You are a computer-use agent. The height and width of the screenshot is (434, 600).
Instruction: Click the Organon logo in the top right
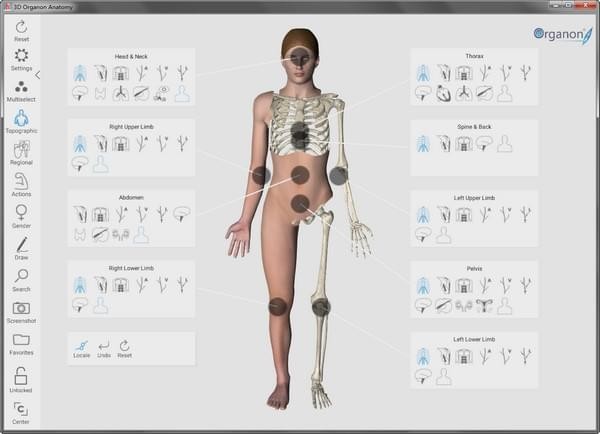pos(560,36)
